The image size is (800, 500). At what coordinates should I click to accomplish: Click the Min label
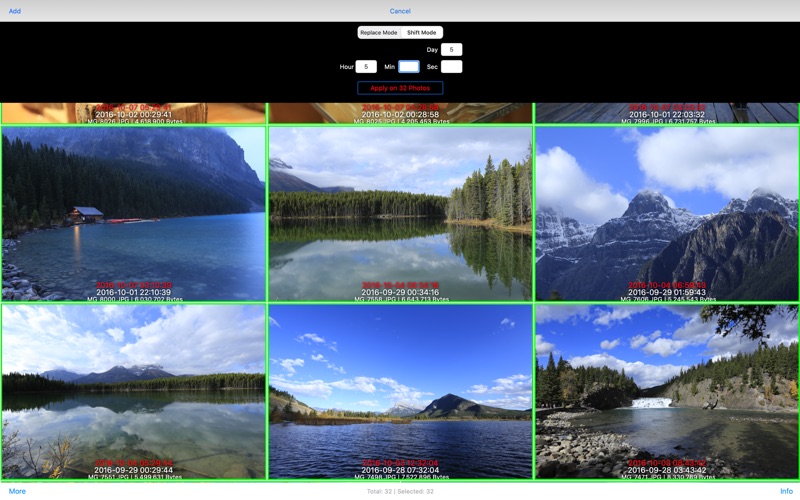tap(389, 67)
